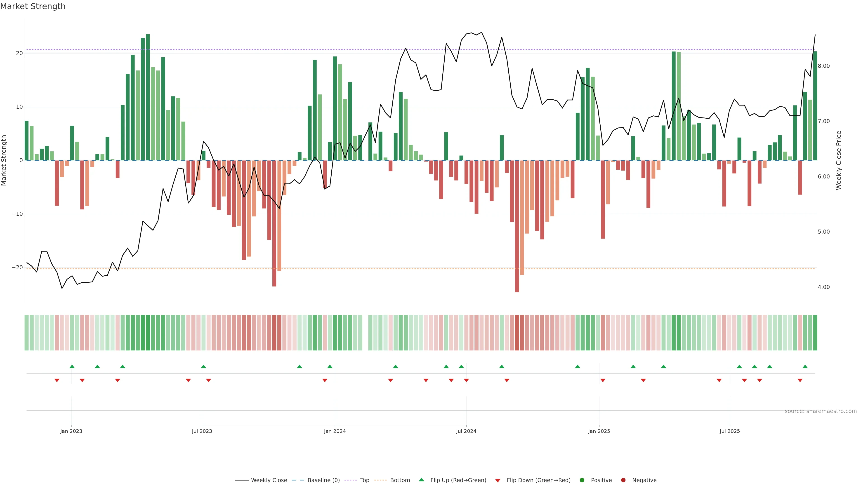Click the source: sharemaestro.com text

[821, 411]
